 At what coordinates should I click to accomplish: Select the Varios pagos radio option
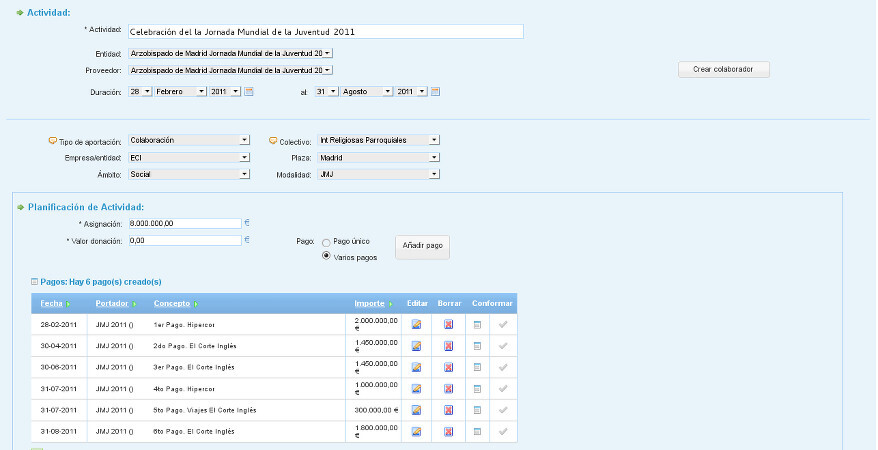pos(326,256)
